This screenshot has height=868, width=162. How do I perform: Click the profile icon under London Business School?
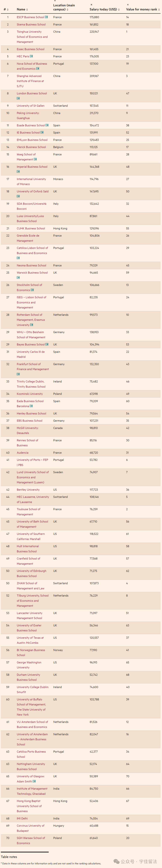tap(18, 98)
